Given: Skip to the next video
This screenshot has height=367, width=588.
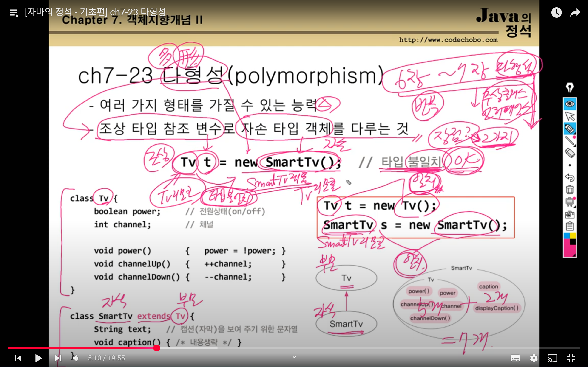Looking at the screenshot, I should pos(58,358).
